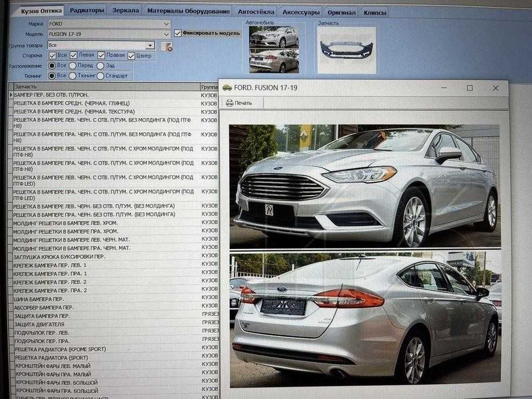Select row 'МОЛДИНГ РЕШЕТКИ В БАМПЕРЕ ЛЕВ. ЧЕРН. МАТ.'
Screen dimensions: 532x399
pyautogui.click(x=115, y=239)
